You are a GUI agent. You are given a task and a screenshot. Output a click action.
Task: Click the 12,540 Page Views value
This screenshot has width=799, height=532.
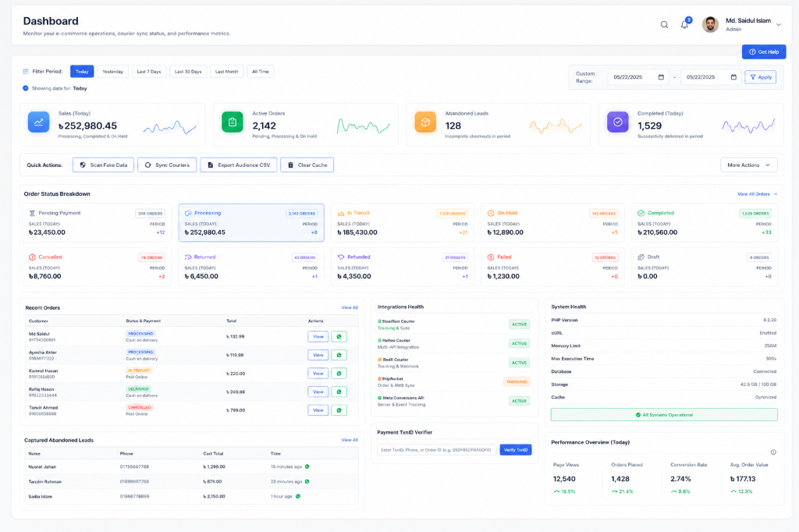[x=564, y=479]
